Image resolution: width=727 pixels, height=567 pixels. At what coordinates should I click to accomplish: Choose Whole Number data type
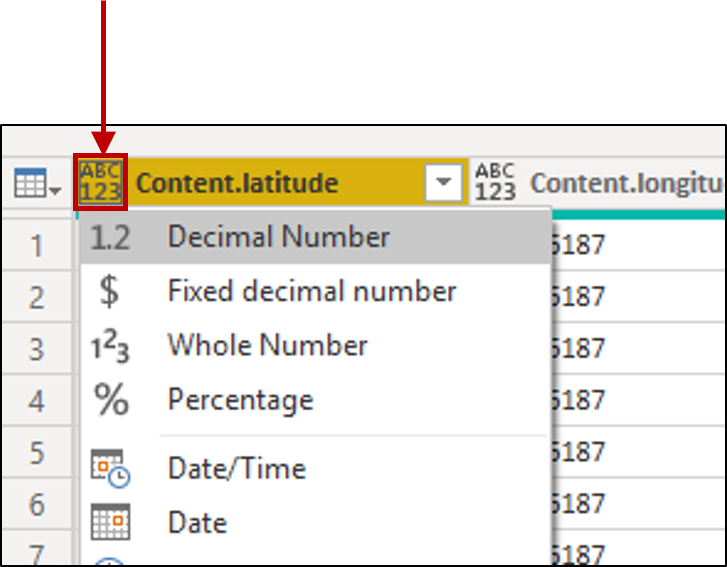[315, 345]
